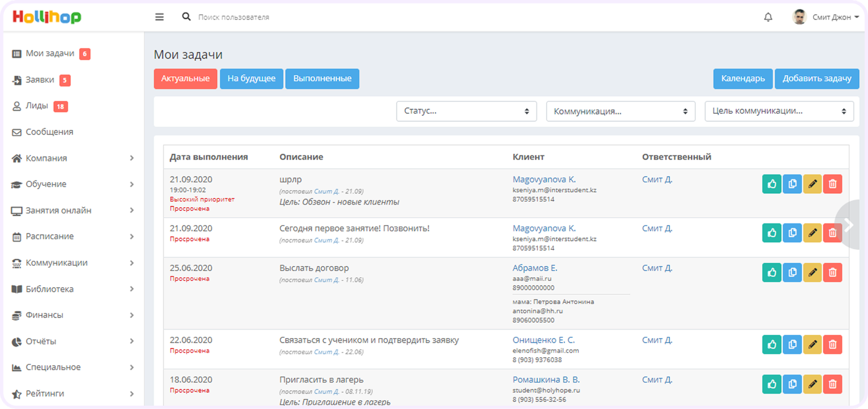
Task: Delete the Выслать договор task
Action: tap(833, 273)
